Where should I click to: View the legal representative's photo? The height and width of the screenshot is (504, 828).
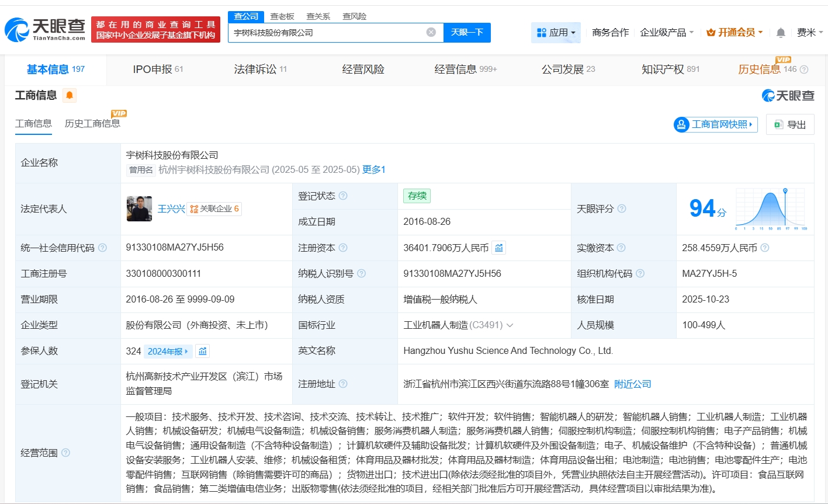click(x=139, y=208)
